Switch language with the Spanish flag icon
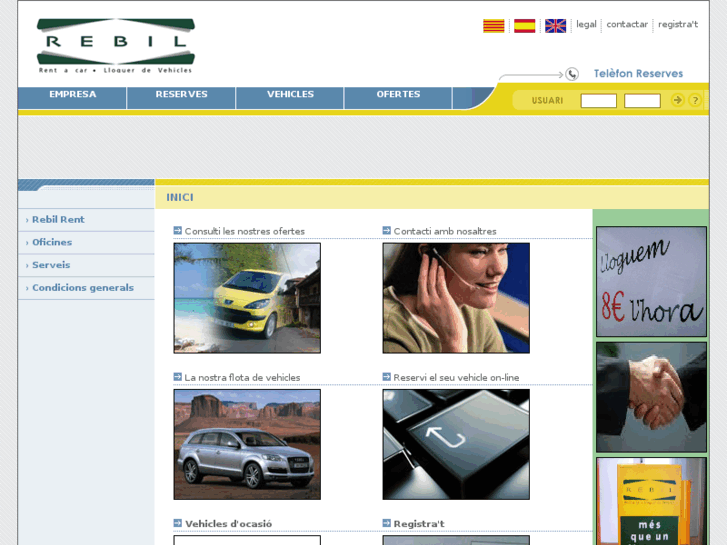 [524, 26]
